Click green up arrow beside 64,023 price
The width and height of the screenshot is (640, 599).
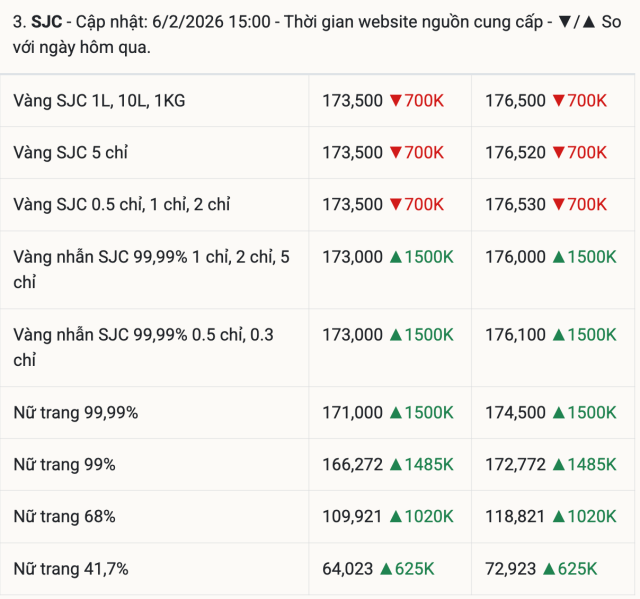[386, 569]
